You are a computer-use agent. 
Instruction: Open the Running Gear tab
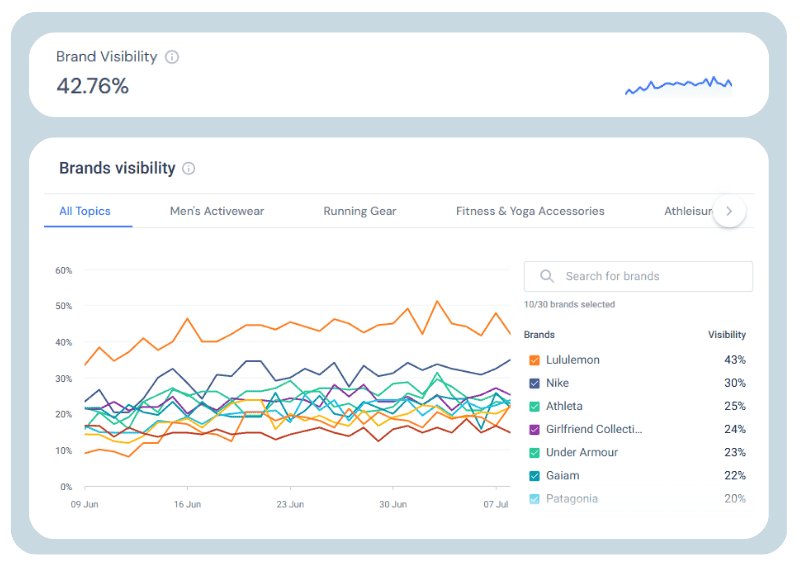tap(360, 211)
